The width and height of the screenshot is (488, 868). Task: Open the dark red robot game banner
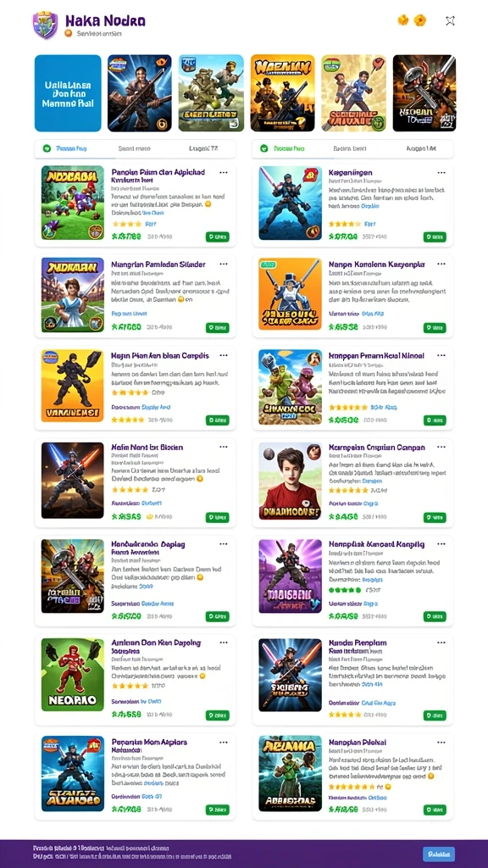[x=424, y=93]
